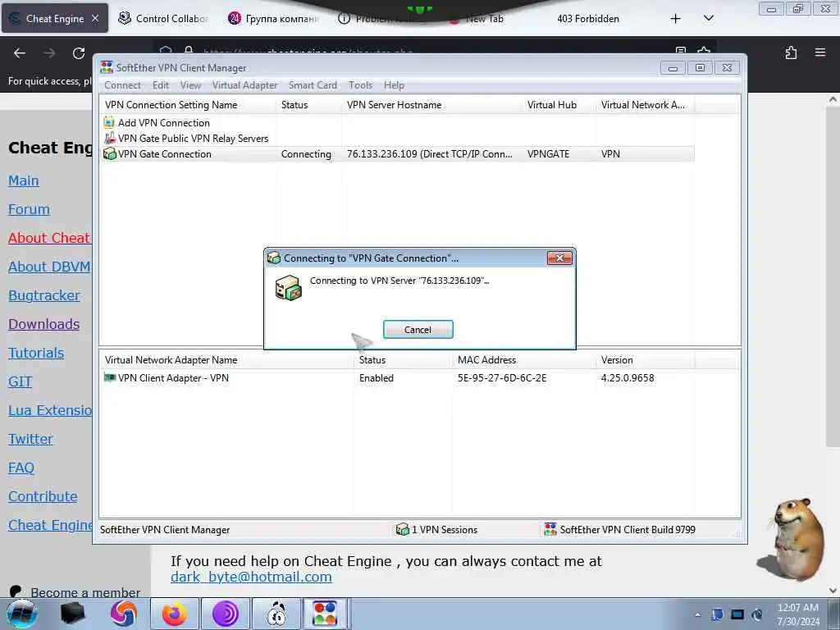
Task: Open the Virtual Adapter menu
Action: (244, 85)
